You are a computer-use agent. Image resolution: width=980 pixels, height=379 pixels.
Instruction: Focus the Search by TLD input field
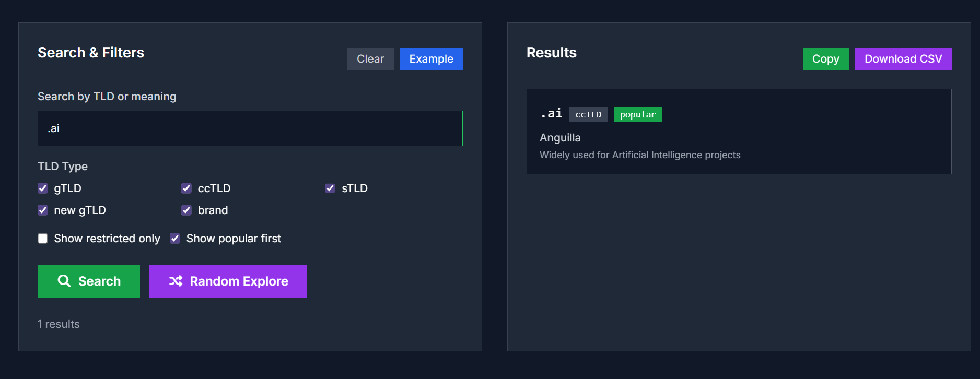tap(250, 128)
